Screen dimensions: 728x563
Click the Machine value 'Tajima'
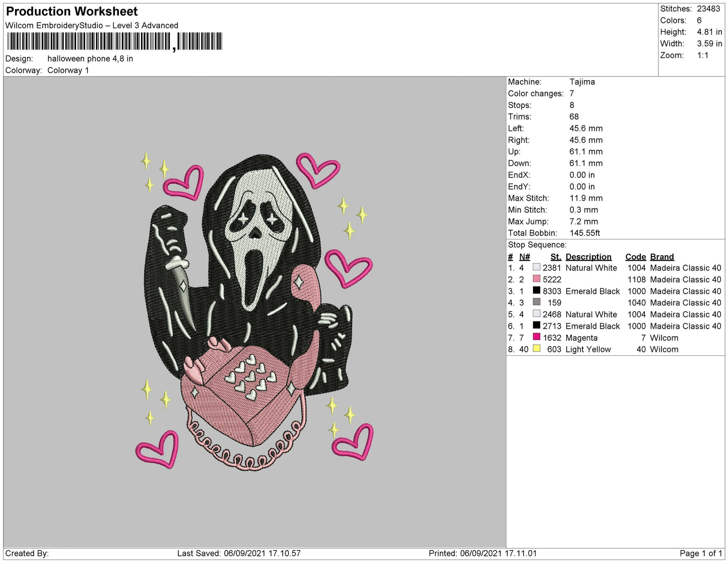coord(582,82)
